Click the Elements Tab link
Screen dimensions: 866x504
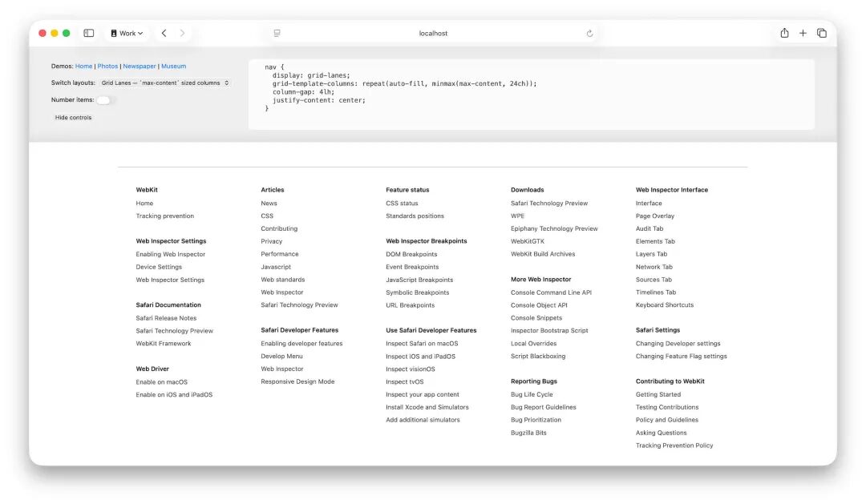click(x=656, y=241)
